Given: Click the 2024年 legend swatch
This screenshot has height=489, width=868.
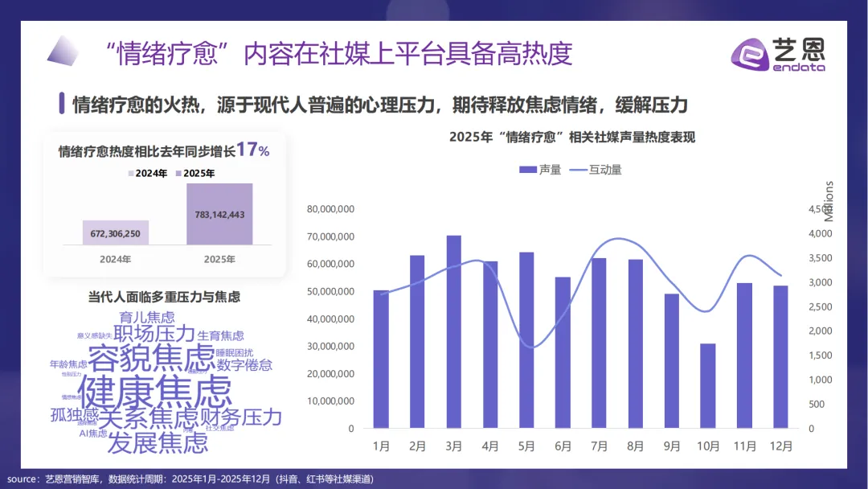Looking at the screenshot, I should tap(131, 174).
